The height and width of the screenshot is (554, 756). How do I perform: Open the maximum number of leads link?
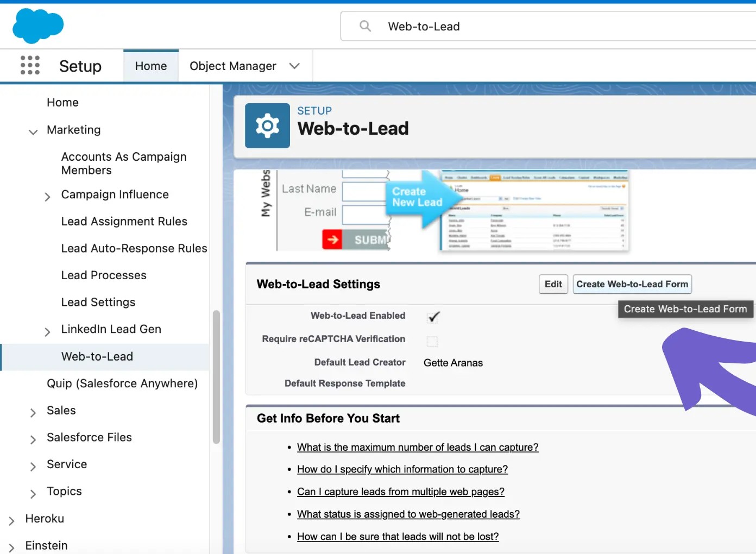point(418,448)
